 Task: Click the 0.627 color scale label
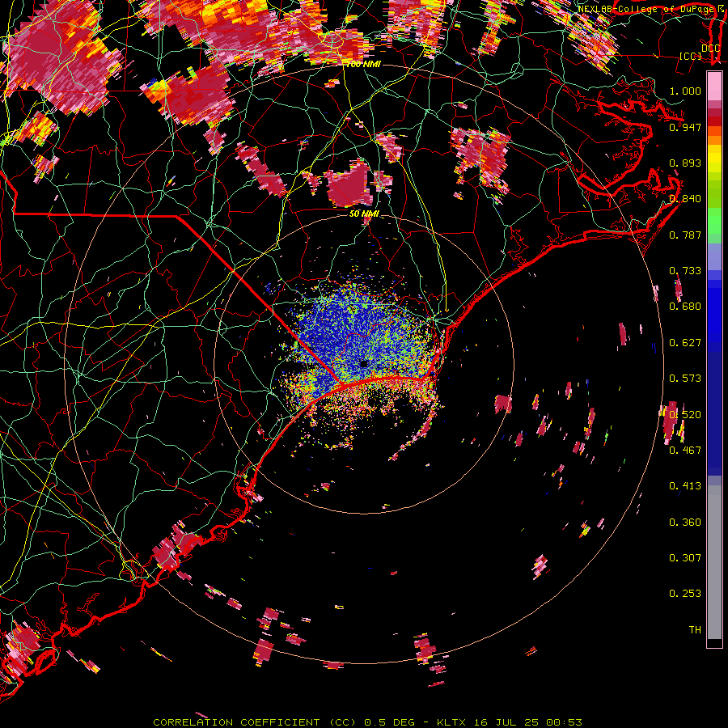(x=685, y=343)
